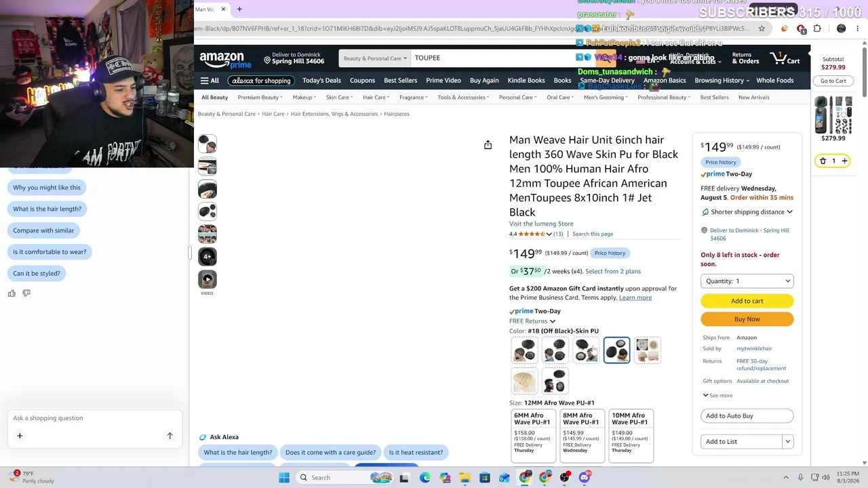
Task: Expand the Browsing History menu
Action: pyautogui.click(x=722, y=81)
